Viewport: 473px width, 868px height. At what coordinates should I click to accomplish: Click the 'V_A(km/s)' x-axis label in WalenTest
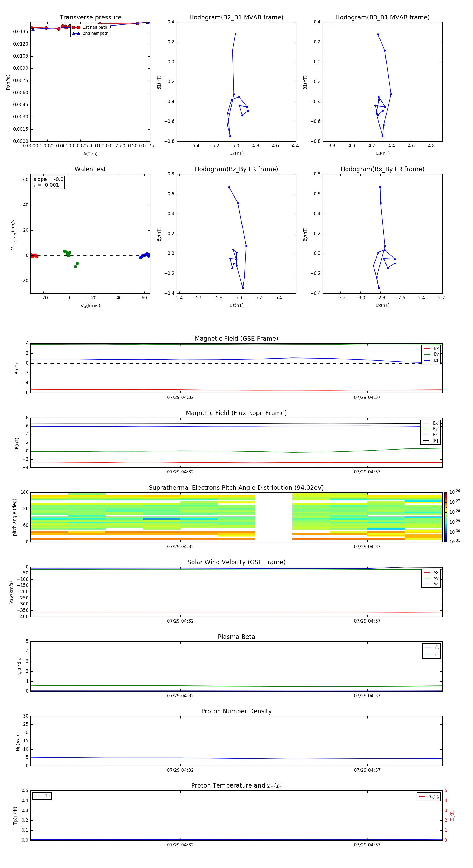[x=90, y=306]
